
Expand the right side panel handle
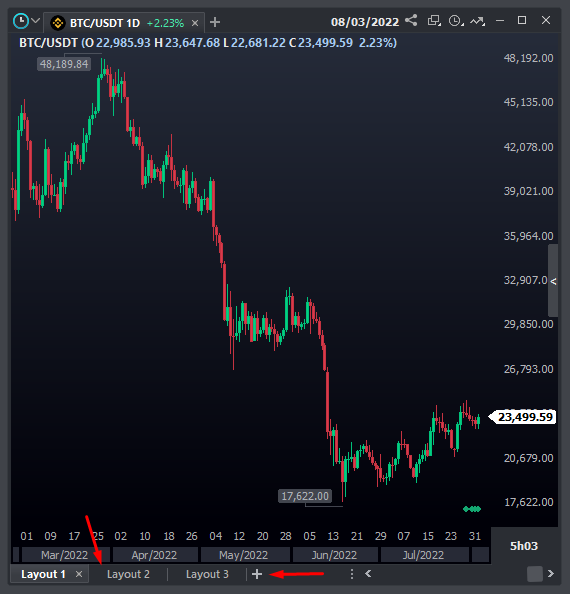[553, 281]
